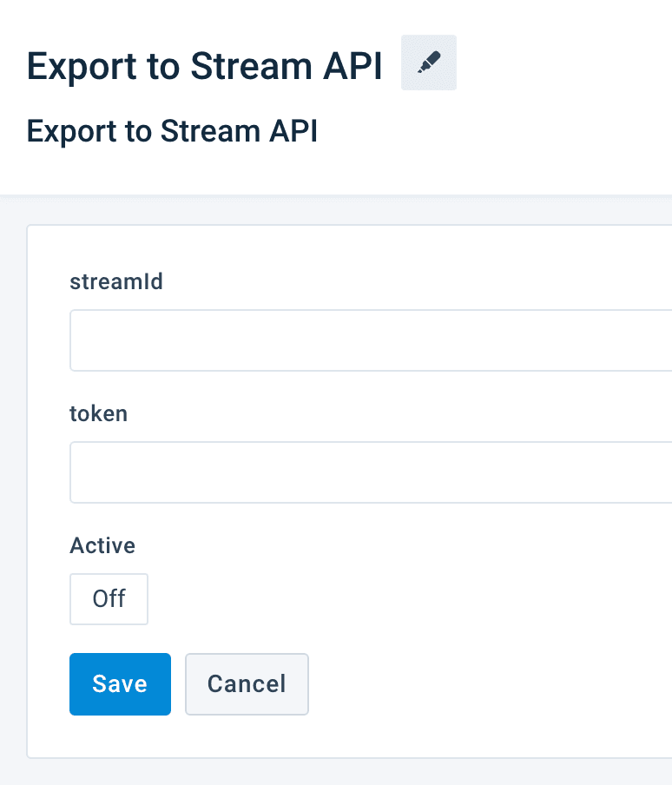Cancel the export configuration

click(x=247, y=684)
